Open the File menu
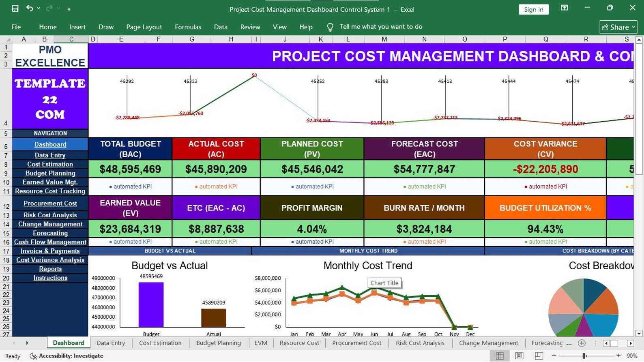The width and height of the screenshot is (644, 362). click(x=16, y=27)
